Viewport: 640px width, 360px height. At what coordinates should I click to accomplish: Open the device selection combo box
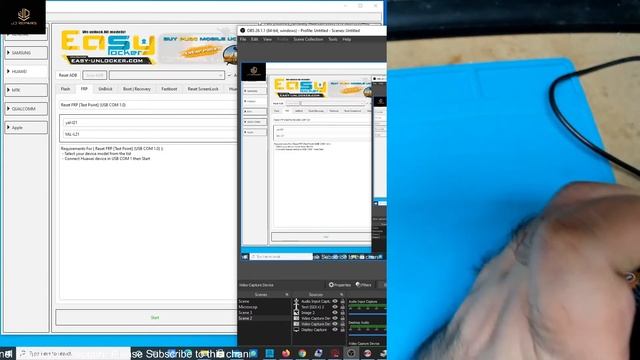tap(167, 75)
